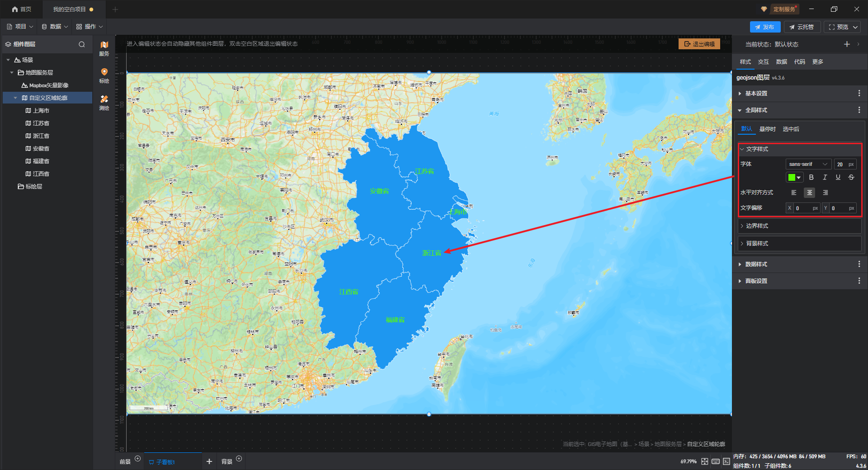Add a new state with plus icon
This screenshot has height=470, width=868.
pos(847,44)
